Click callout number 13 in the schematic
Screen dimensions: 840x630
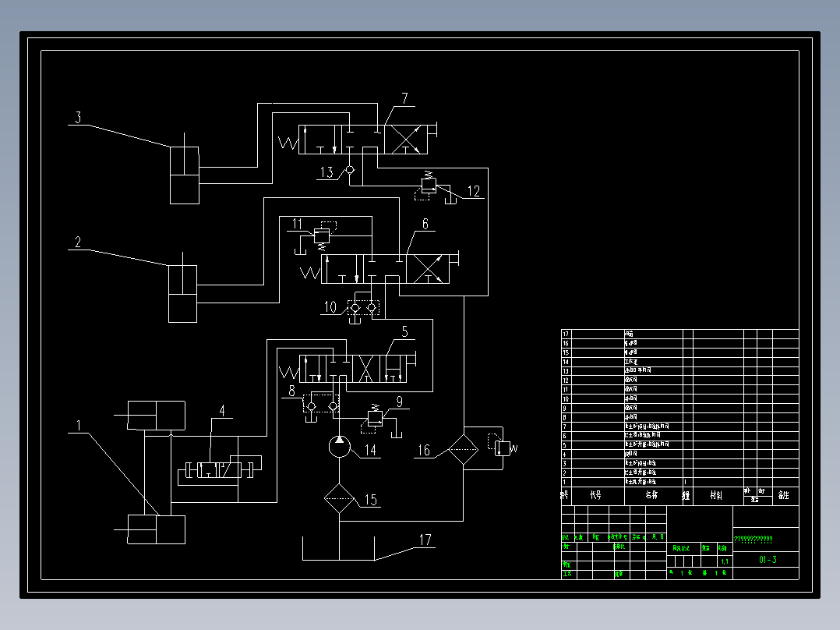click(326, 172)
